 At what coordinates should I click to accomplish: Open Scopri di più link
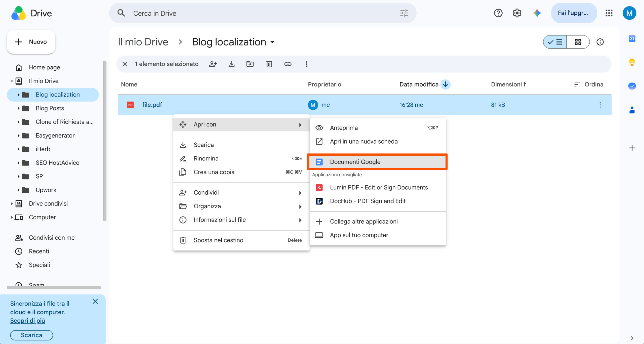tap(27, 321)
